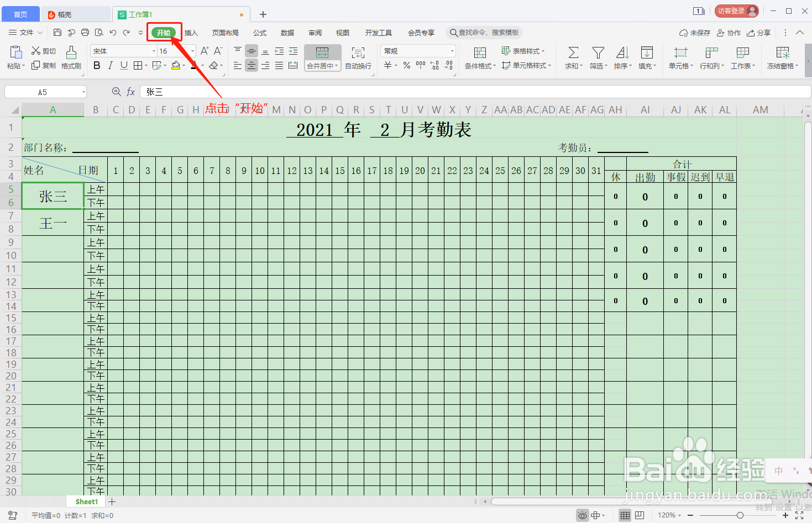Switch to the Page Layout (页面布局) tab
Screen dimensions: 812x523
[226, 33]
